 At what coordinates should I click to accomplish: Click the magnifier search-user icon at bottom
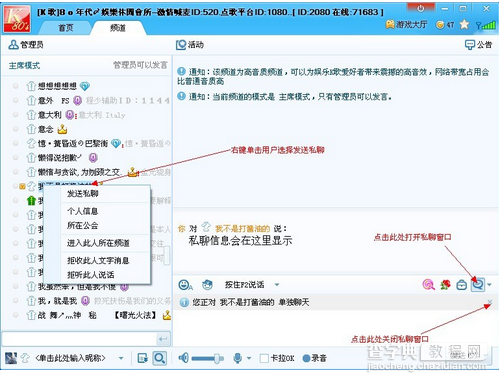(160, 358)
